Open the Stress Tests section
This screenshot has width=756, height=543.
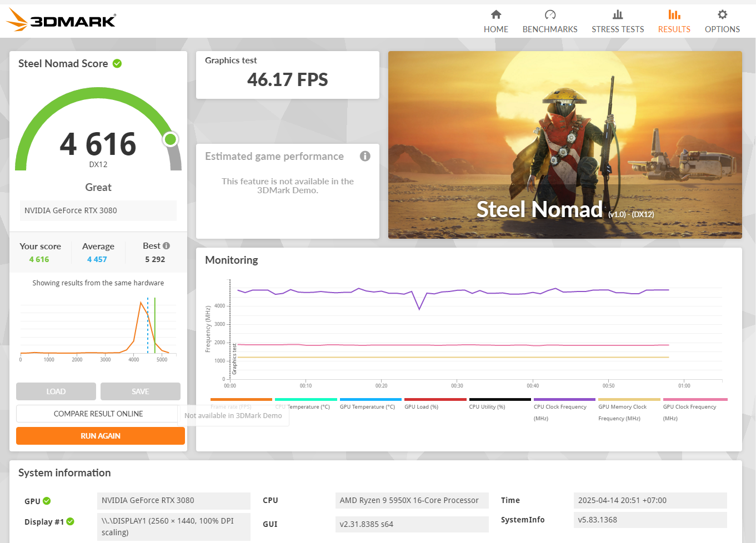618,22
